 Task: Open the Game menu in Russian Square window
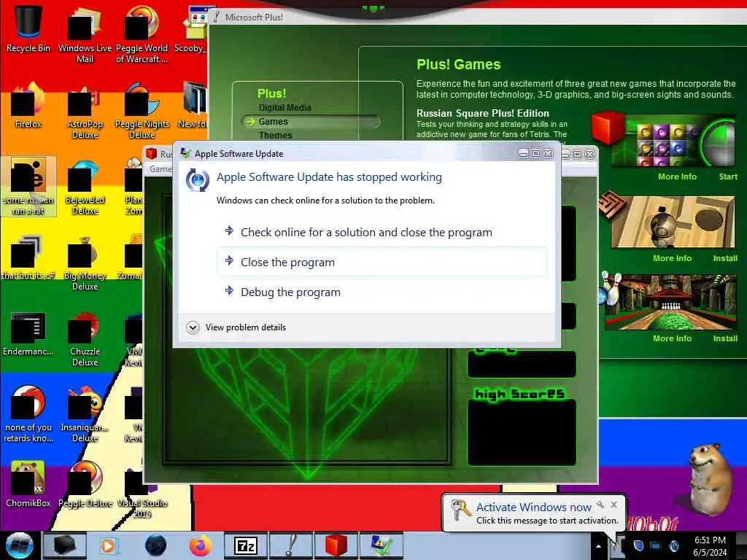point(160,169)
